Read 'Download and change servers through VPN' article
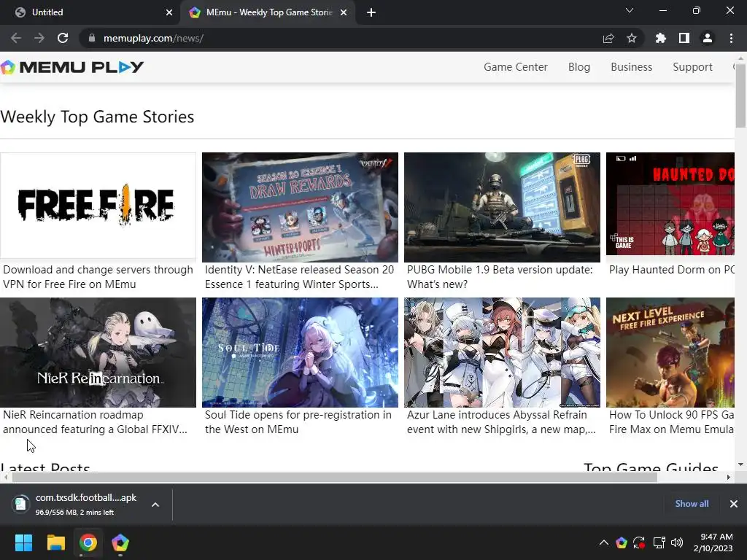Viewport: 747px width, 560px height. pos(98,276)
